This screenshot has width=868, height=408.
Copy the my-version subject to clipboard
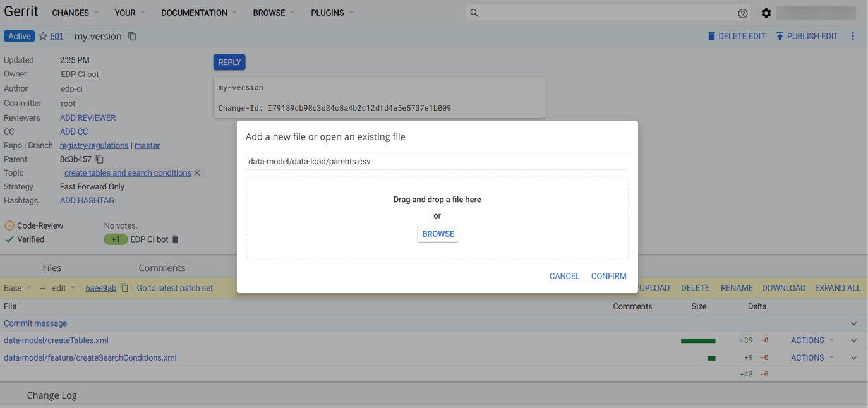tap(132, 36)
